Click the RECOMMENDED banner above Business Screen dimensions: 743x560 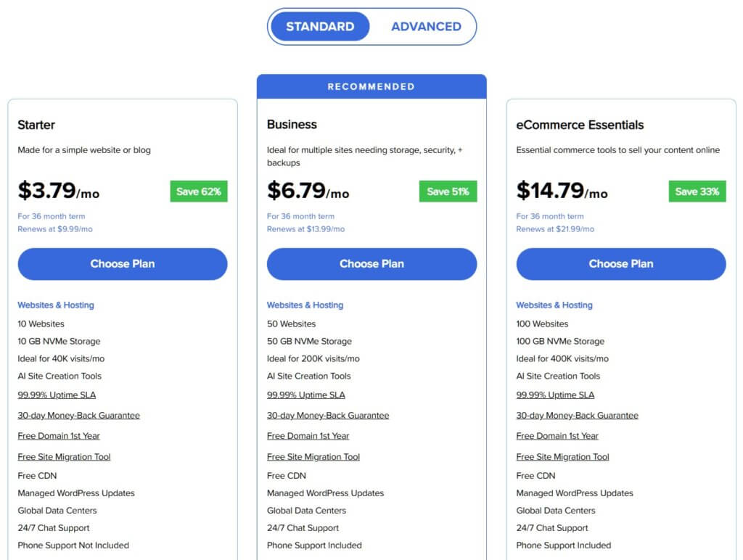(371, 86)
